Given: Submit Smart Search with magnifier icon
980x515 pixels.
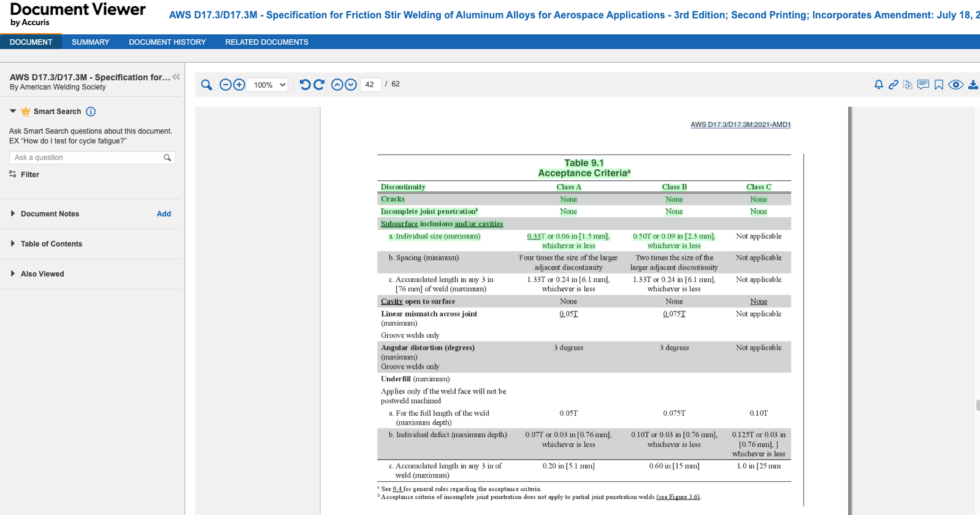Looking at the screenshot, I should pyautogui.click(x=167, y=158).
